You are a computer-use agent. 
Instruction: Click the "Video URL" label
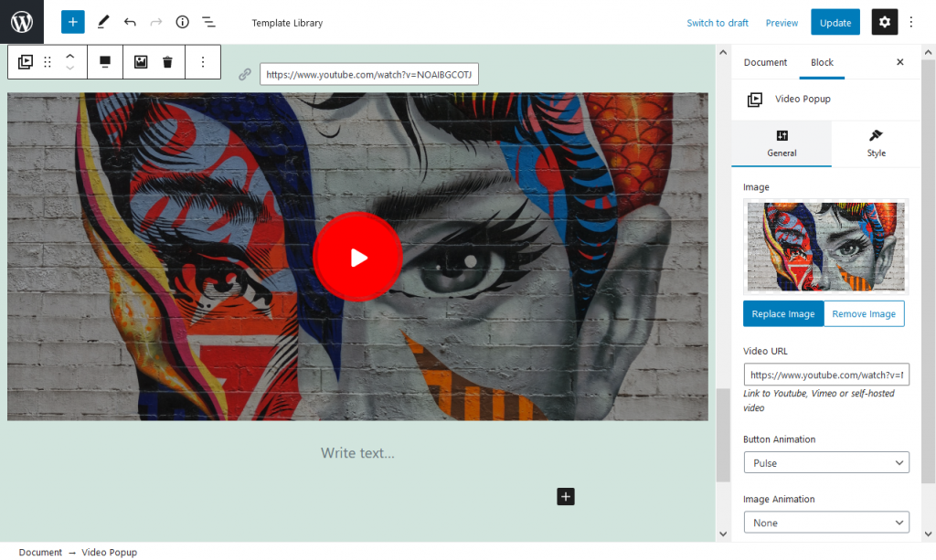tap(765, 351)
